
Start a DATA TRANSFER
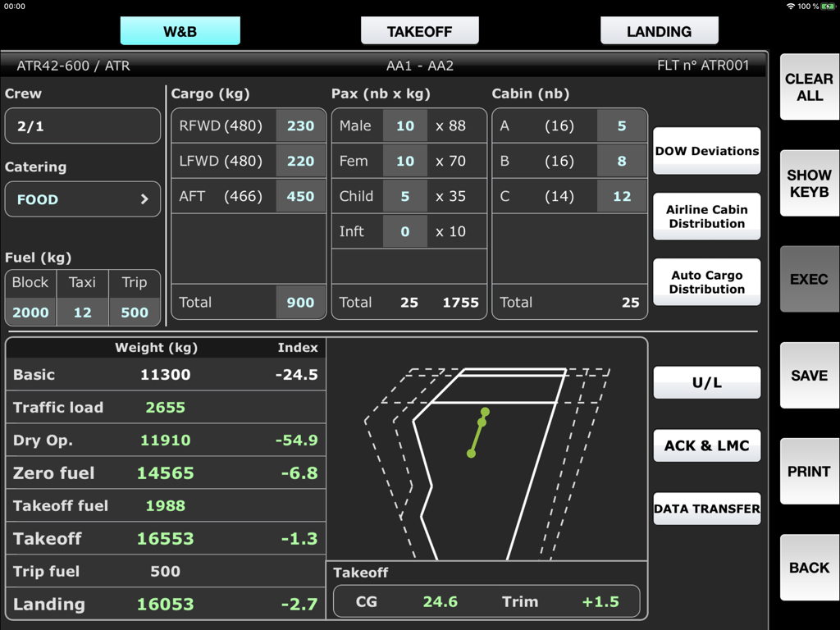click(706, 509)
